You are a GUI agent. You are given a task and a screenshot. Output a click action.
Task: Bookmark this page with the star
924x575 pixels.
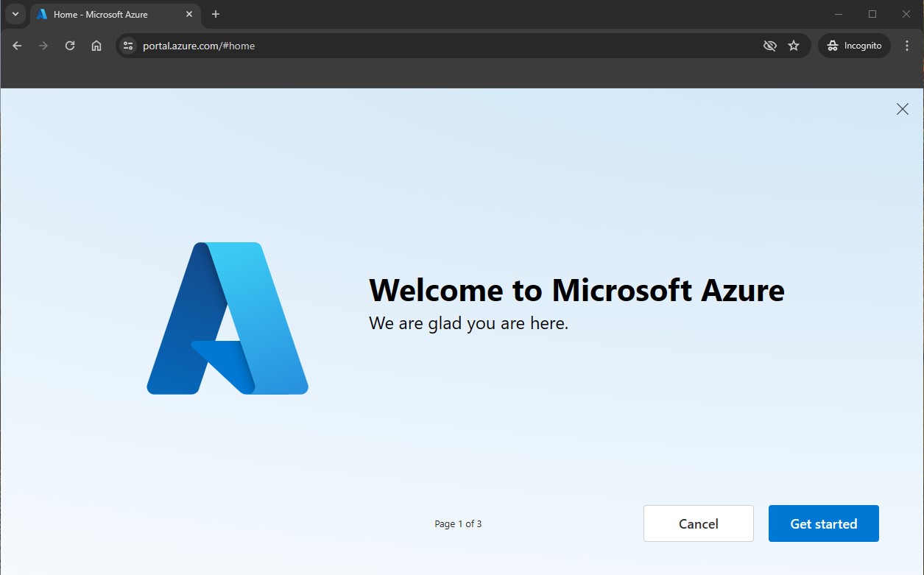(794, 46)
